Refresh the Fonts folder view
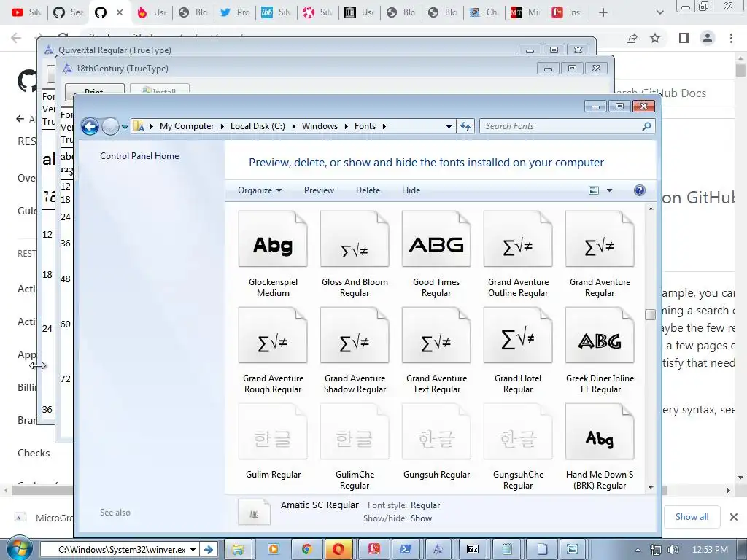This screenshot has width=747, height=560. point(465,126)
